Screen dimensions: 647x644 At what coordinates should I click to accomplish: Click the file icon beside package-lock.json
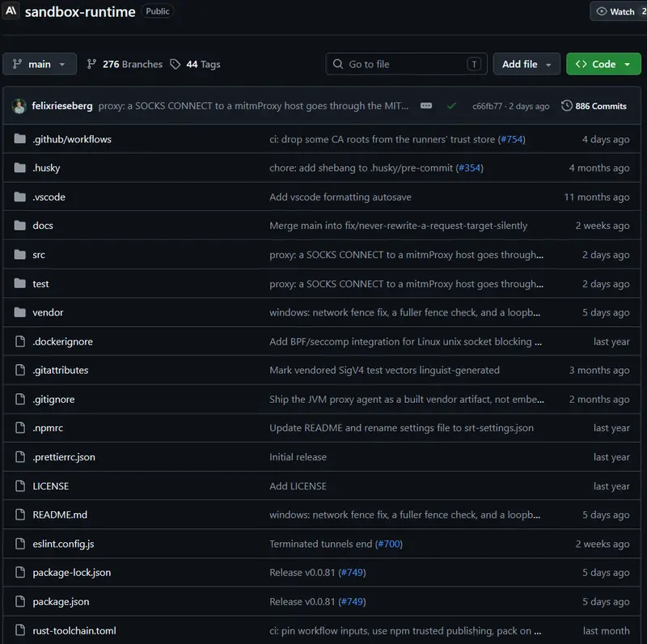(19, 573)
